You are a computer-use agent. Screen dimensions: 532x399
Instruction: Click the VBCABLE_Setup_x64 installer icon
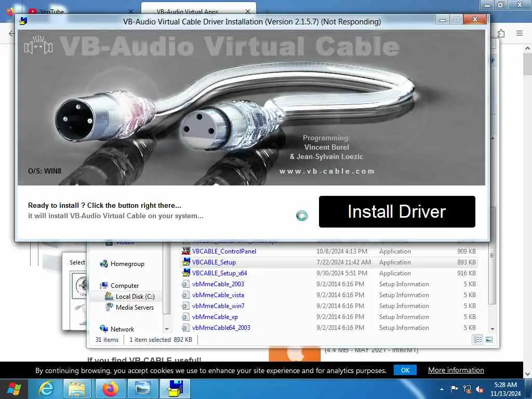tap(186, 273)
